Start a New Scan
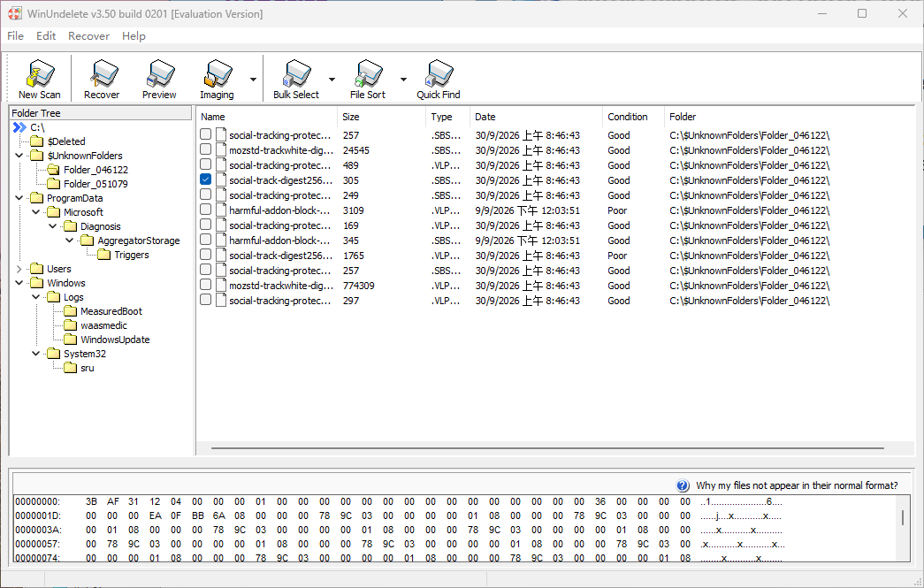Screen dimensions: 924x588 (x=40, y=79)
